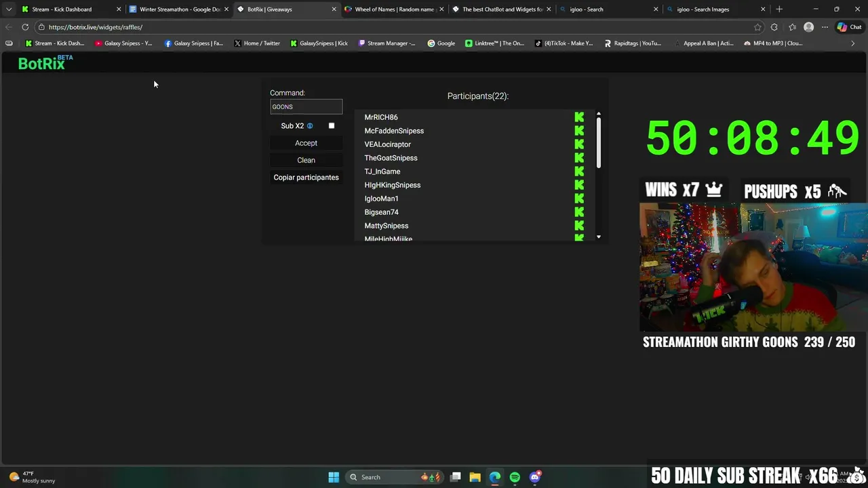Click Copiar participantes button

pos(306,178)
